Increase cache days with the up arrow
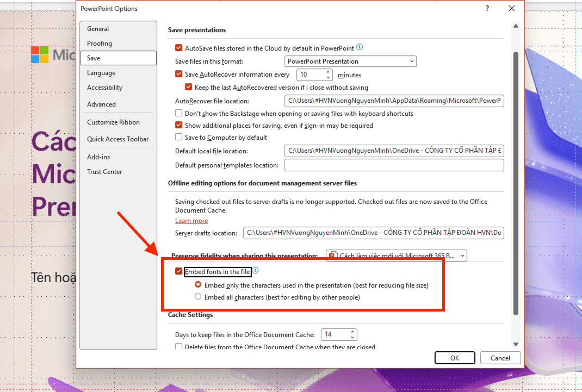This screenshot has height=392, width=582. click(352, 332)
